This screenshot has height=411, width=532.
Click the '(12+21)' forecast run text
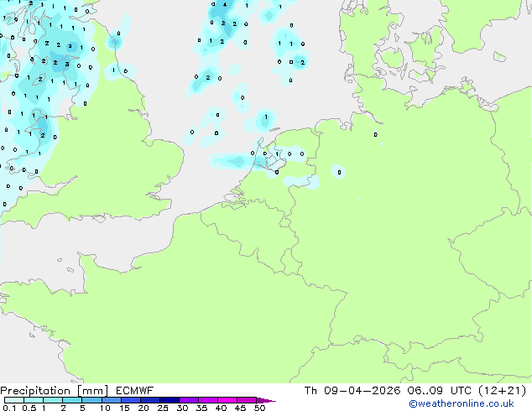click(x=503, y=391)
